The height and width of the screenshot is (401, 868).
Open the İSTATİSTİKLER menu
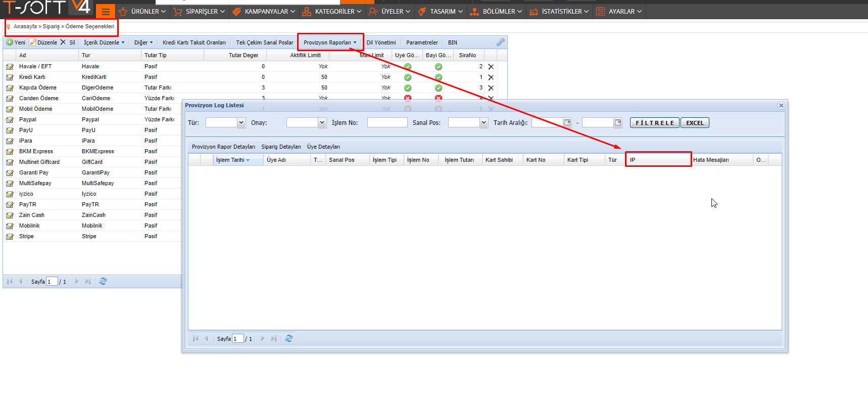[x=559, y=11]
